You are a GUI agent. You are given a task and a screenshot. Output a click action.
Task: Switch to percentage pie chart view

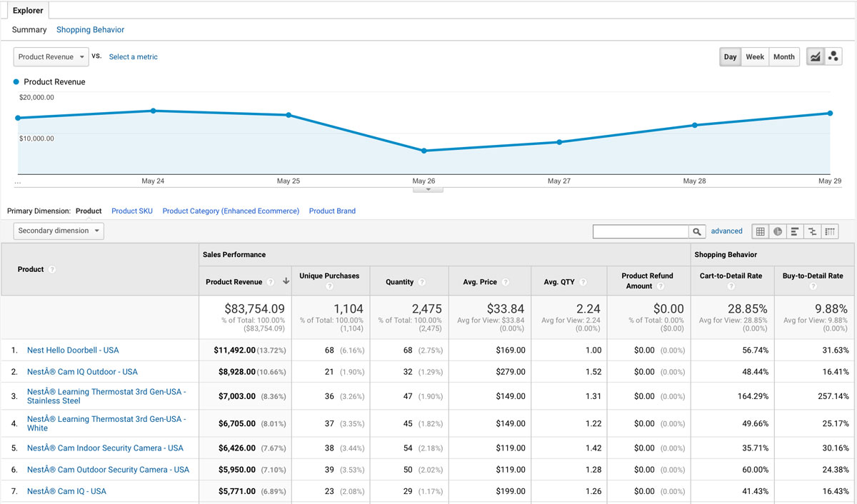778,231
